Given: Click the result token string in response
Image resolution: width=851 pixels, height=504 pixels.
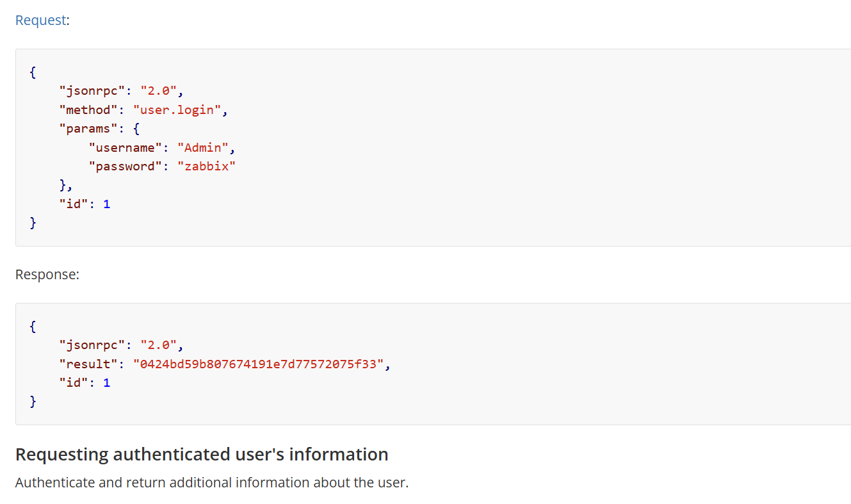Looking at the screenshot, I should pyautogui.click(x=258, y=364).
